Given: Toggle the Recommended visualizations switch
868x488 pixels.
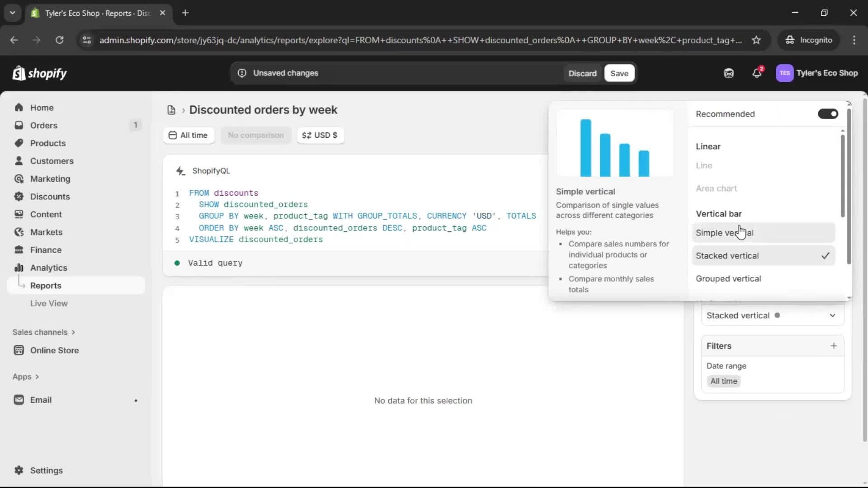Looking at the screenshot, I should coord(828,114).
